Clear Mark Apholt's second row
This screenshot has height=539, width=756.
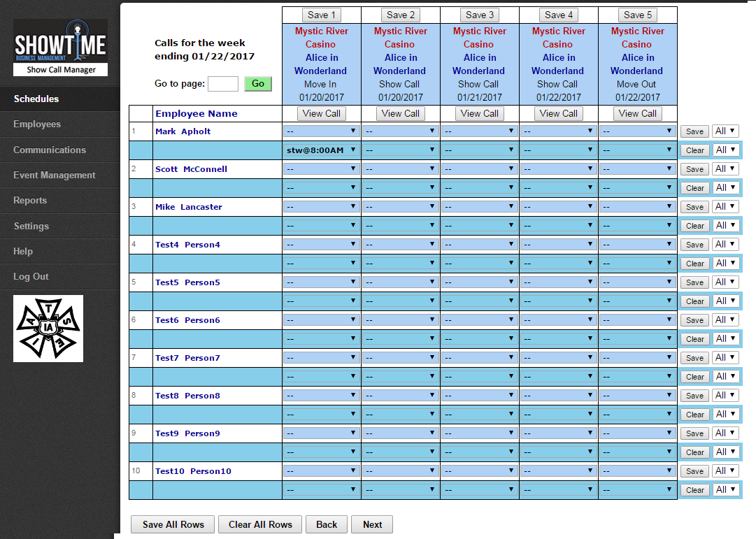pos(694,150)
